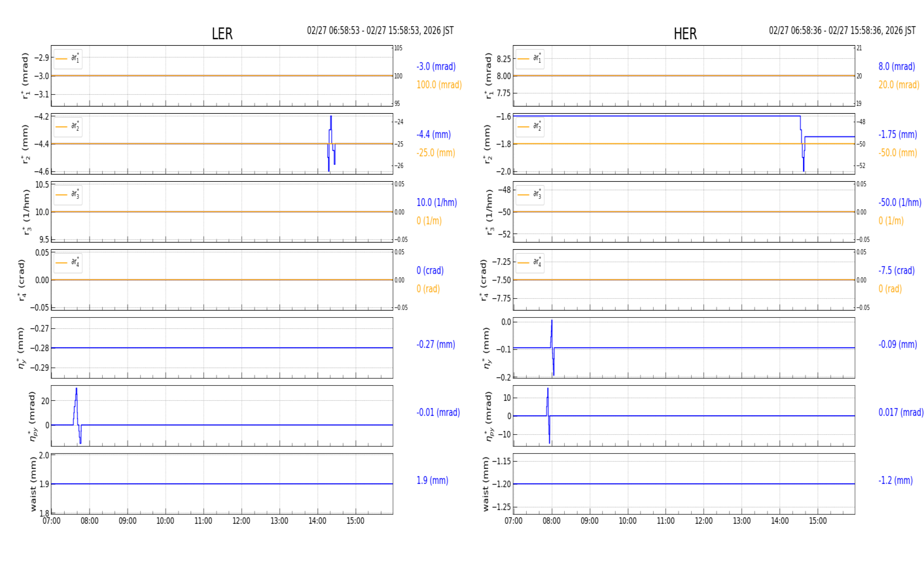The width and height of the screenshot is (924, 565).
Task: Click the ∂r4* legend in LER plot
Action: tap(68, 263)
